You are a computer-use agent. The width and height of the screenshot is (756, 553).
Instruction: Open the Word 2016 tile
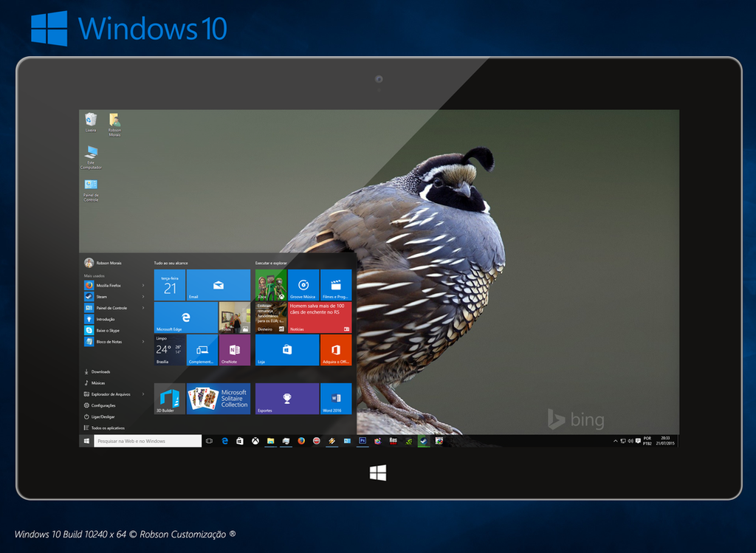pyautogui.click(x=336, y=399)
